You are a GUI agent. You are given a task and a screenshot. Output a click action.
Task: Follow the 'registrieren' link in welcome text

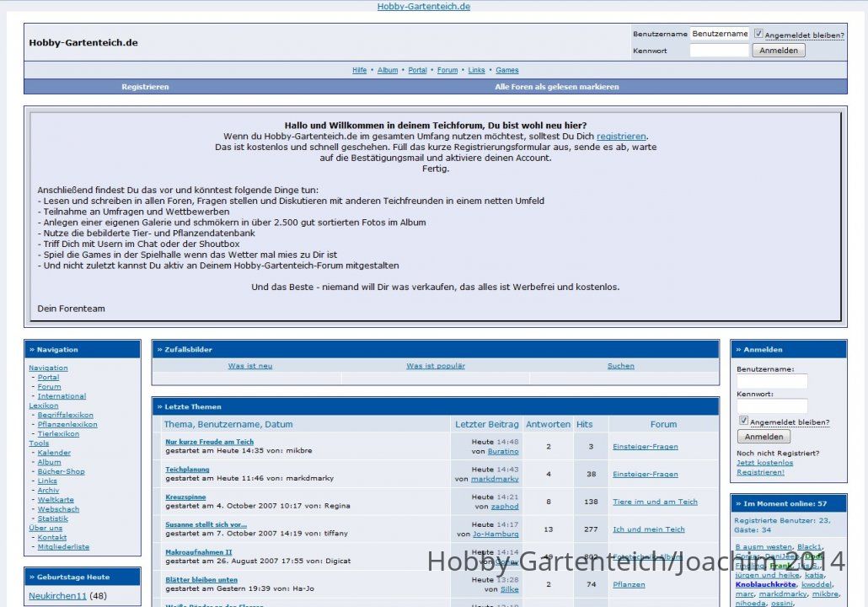[621, 137]
